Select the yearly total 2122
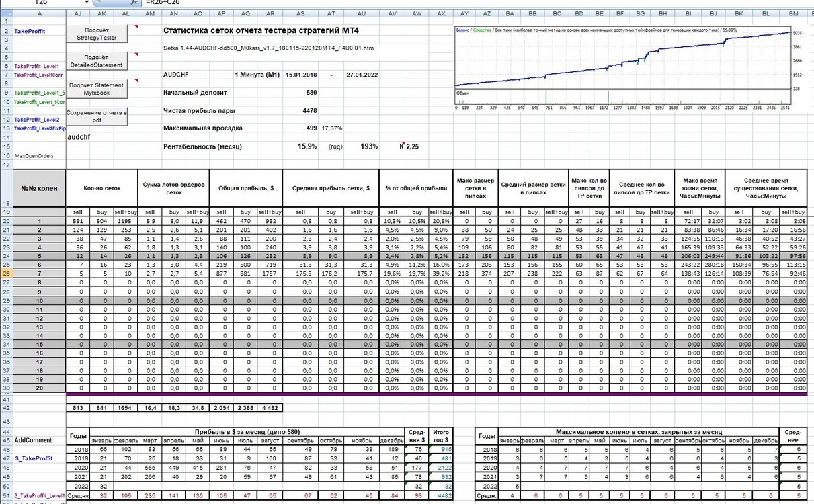814x504 pixels. 440,467
